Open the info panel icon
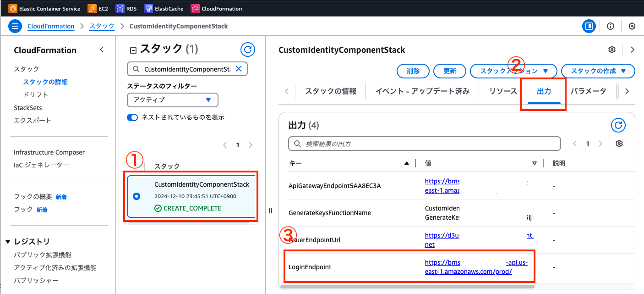This screenshot has height=294, width=644. [610, 26]
